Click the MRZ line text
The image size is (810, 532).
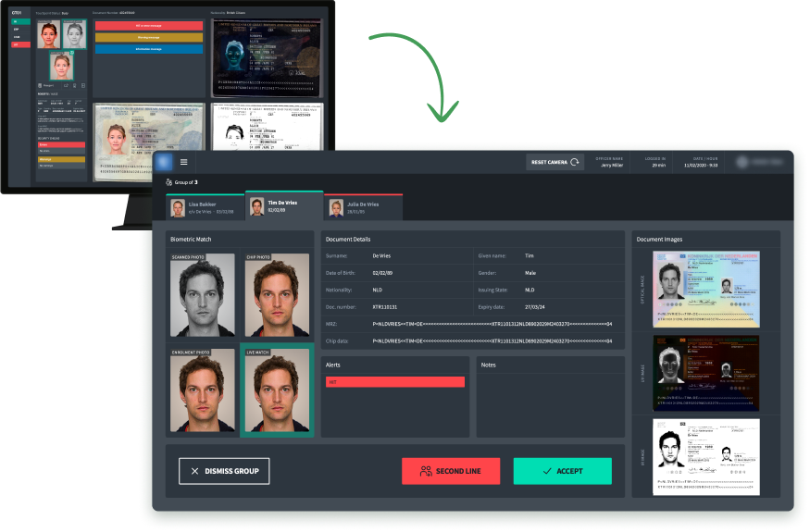tap(492, 325)
